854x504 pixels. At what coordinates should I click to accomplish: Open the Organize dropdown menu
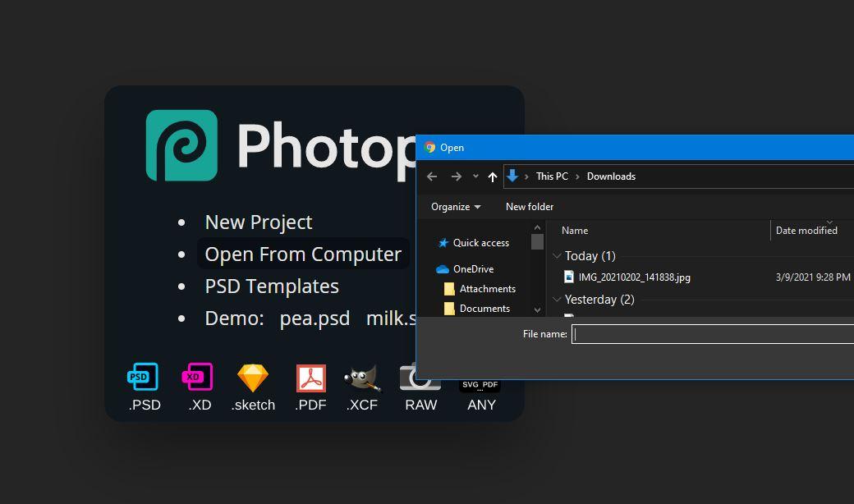click(x=455, y=207)
